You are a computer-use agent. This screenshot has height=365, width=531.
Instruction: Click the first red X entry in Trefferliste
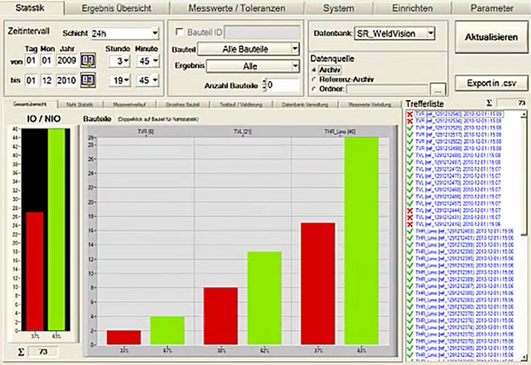click(455, 114)
